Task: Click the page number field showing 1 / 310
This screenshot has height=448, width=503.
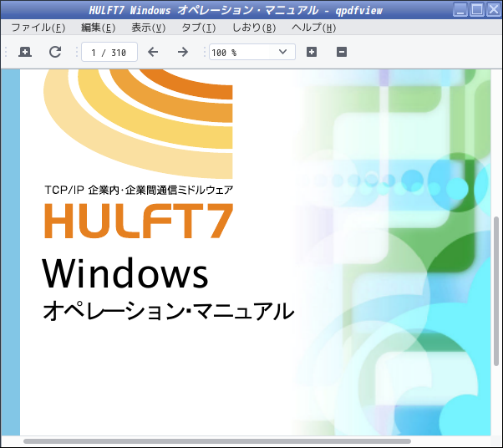Action: click(109, 52)
